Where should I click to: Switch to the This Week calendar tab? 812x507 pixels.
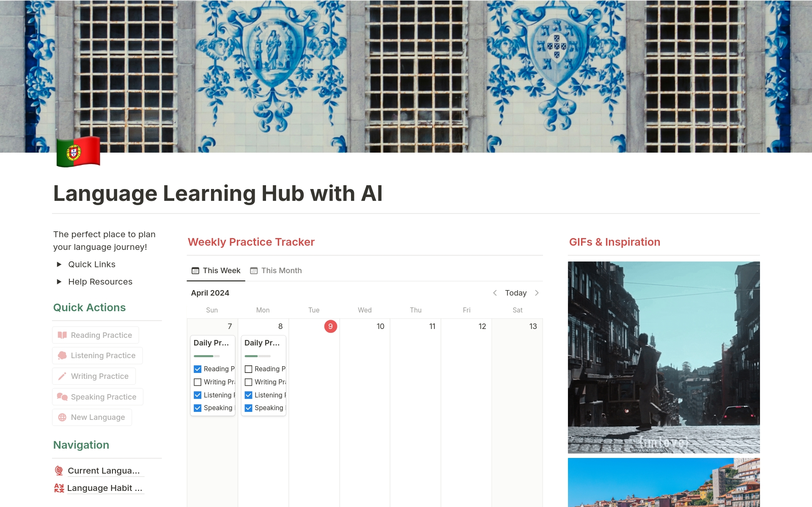(216, 271)
